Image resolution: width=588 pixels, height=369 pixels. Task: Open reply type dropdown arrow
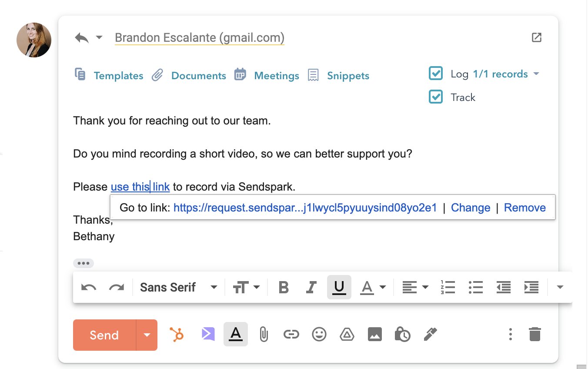coord(99,37)
